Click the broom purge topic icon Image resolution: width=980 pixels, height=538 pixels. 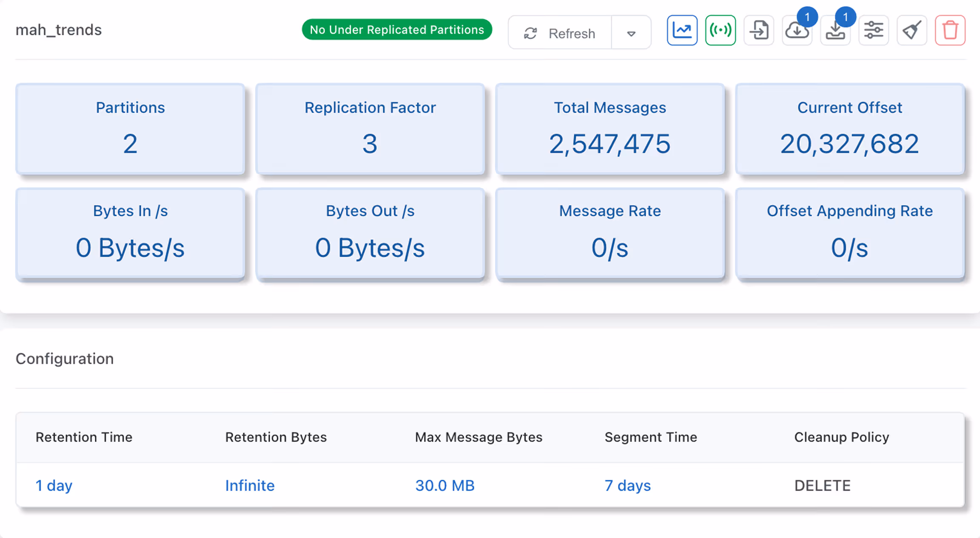(x=912, y=30)
